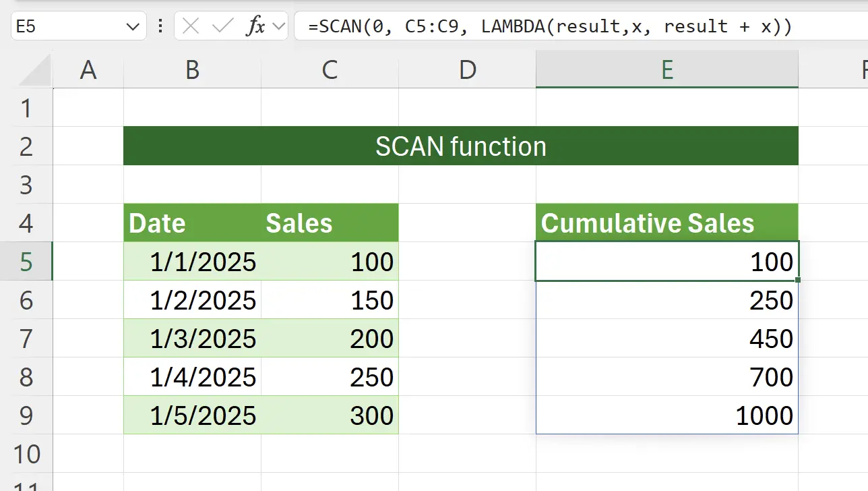Image resolution: width=868 pixels, height=491 pixels.
Task: Click inside the Name Box showing E5
Action: click(x=67, y=26)
